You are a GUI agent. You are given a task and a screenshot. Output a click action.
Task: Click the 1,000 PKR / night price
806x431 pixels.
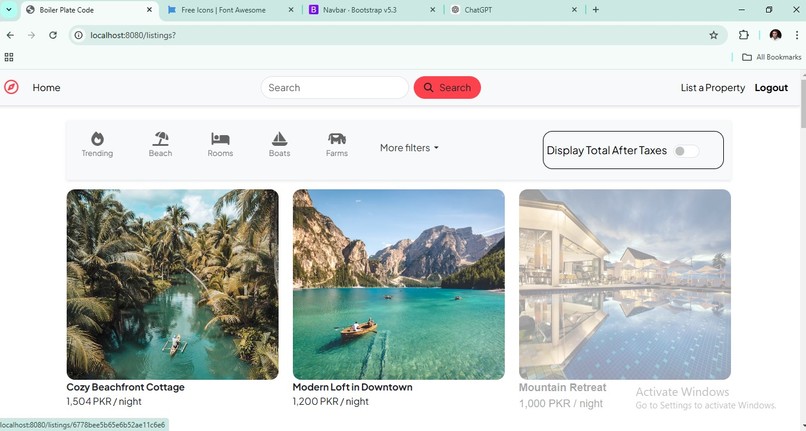click(x=561, y=404)
